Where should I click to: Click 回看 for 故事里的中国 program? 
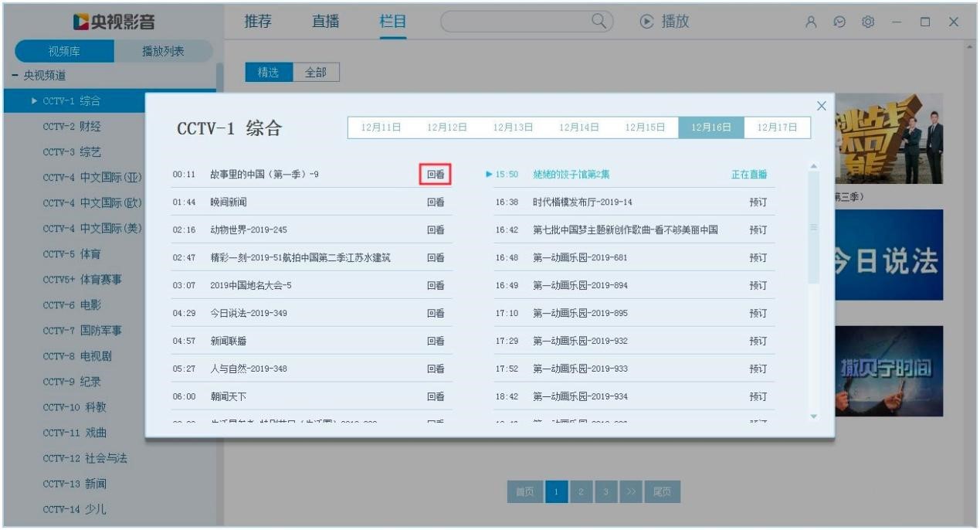436,175
